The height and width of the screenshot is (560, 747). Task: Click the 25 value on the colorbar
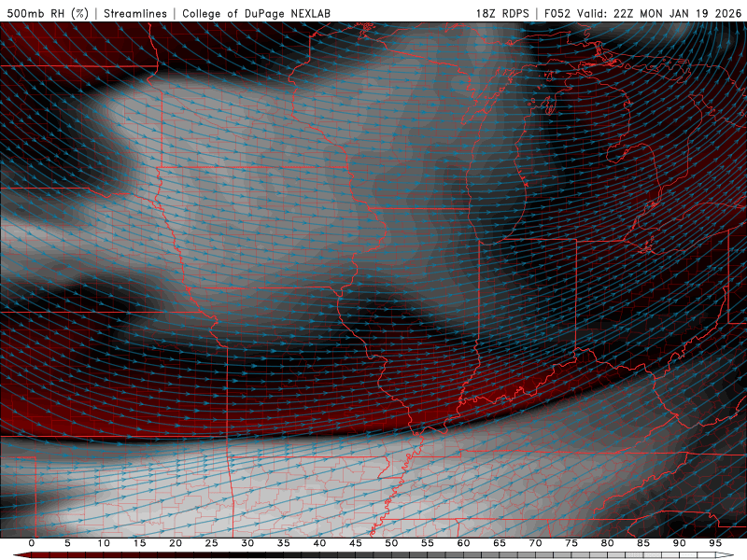212,543
